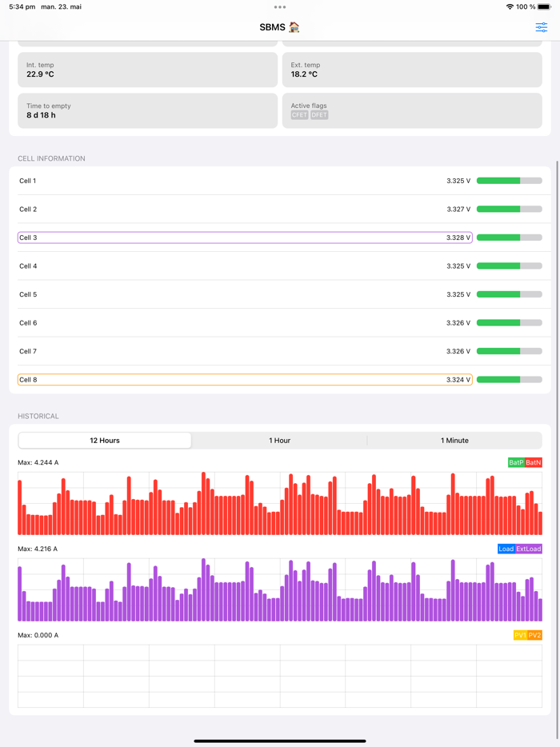560x747 pixels.
Task: Click the DFET flag badge
Action: (320, 115)
